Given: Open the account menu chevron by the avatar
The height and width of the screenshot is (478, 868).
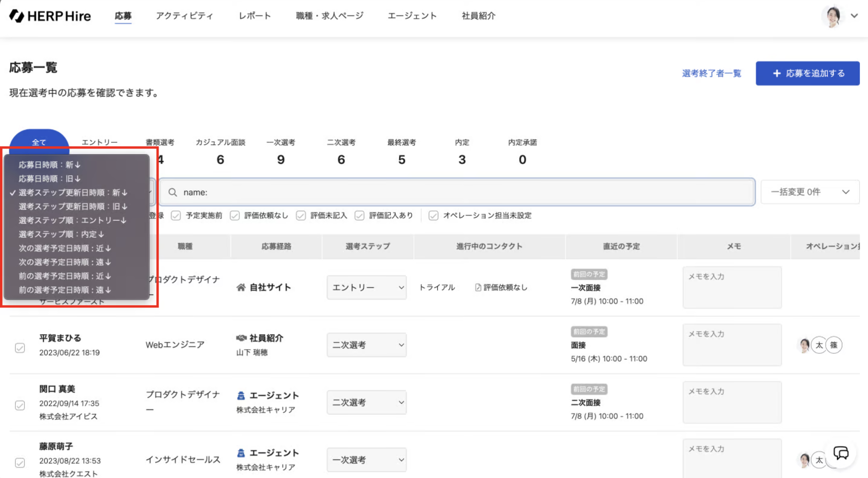Looking at the screenshot, I should click(x=854, y=16).
